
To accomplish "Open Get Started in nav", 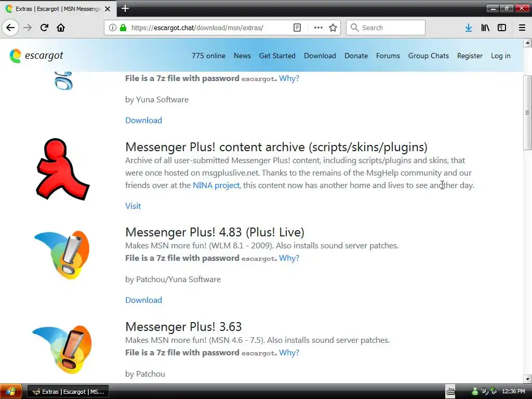I will (277, 56).
